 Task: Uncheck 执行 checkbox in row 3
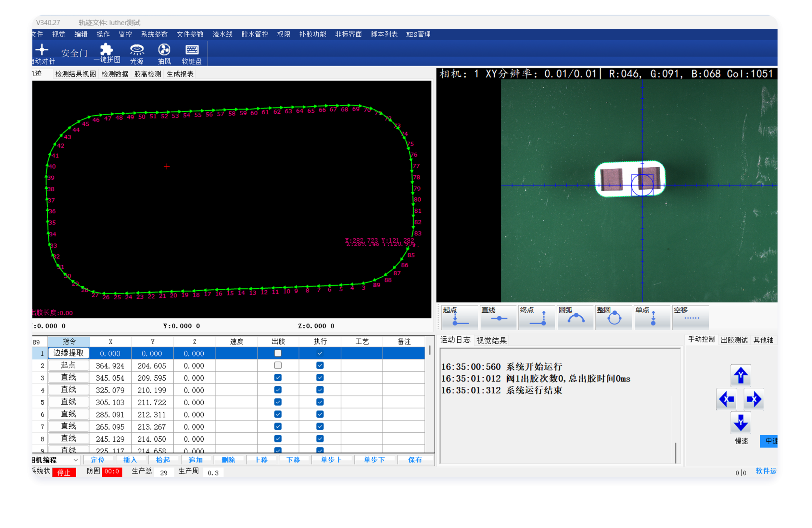tap(320, 378)
